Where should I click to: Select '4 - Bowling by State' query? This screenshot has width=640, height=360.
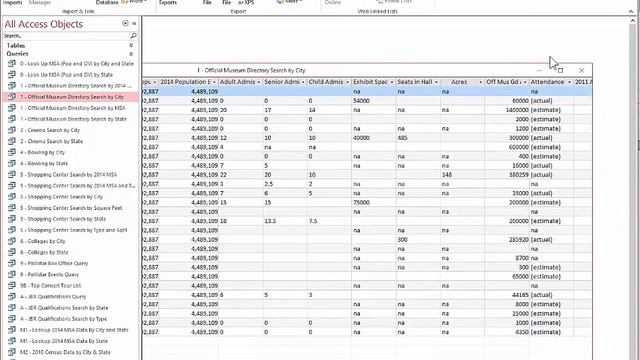71,163
